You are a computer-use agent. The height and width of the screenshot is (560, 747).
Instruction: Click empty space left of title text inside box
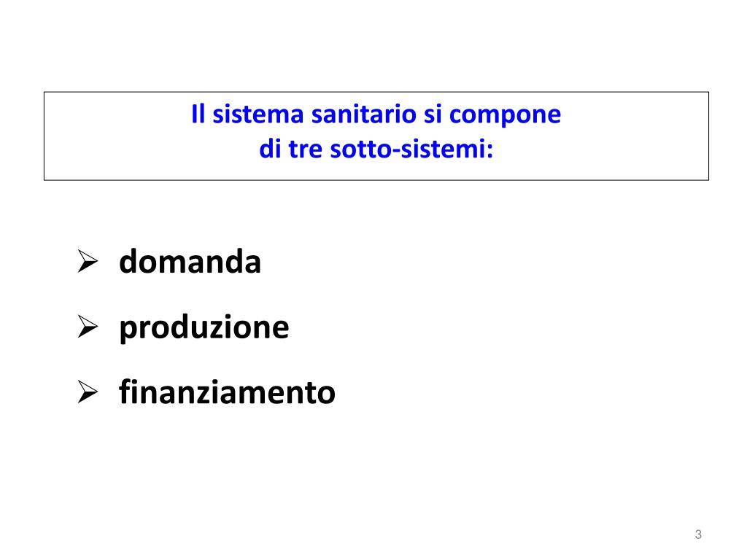pos(117,136)
